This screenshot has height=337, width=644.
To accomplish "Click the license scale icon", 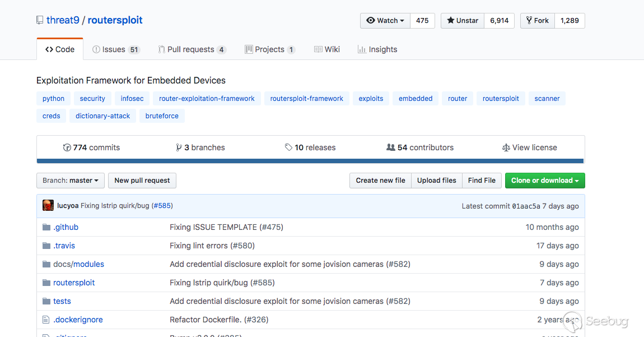I will [x=506, y=147].
